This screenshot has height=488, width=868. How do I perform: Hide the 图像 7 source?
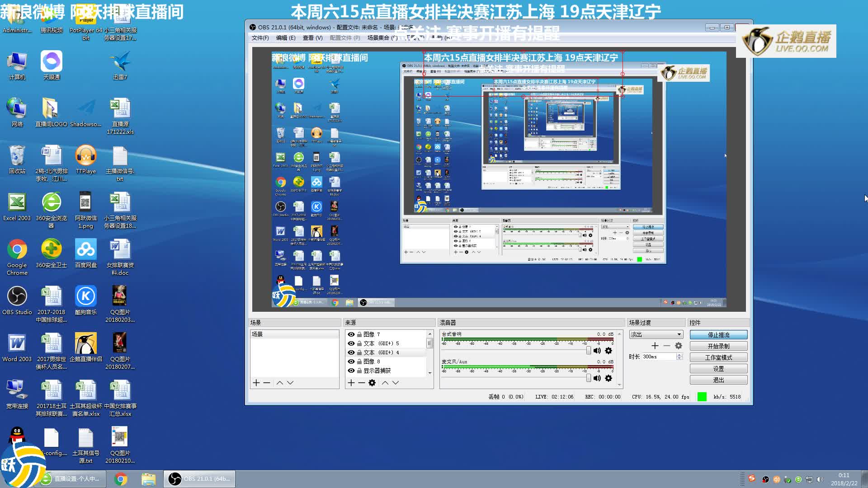coord(351,334)
